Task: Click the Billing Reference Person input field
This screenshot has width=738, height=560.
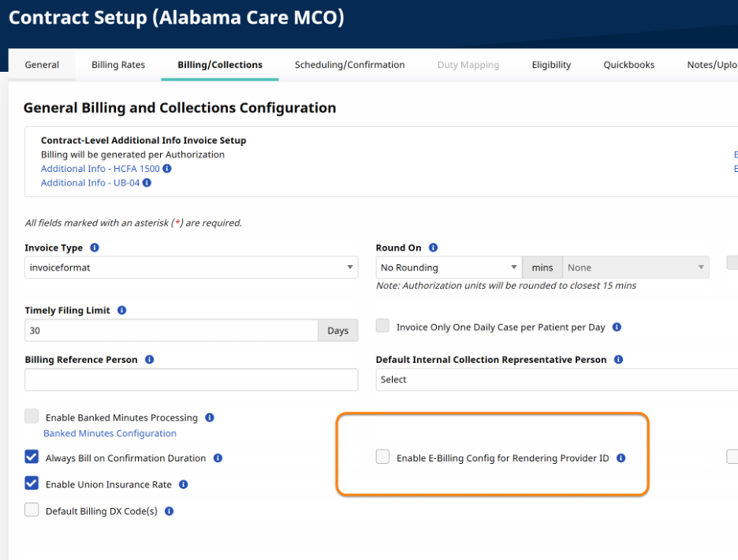Action: click(191, 379)
